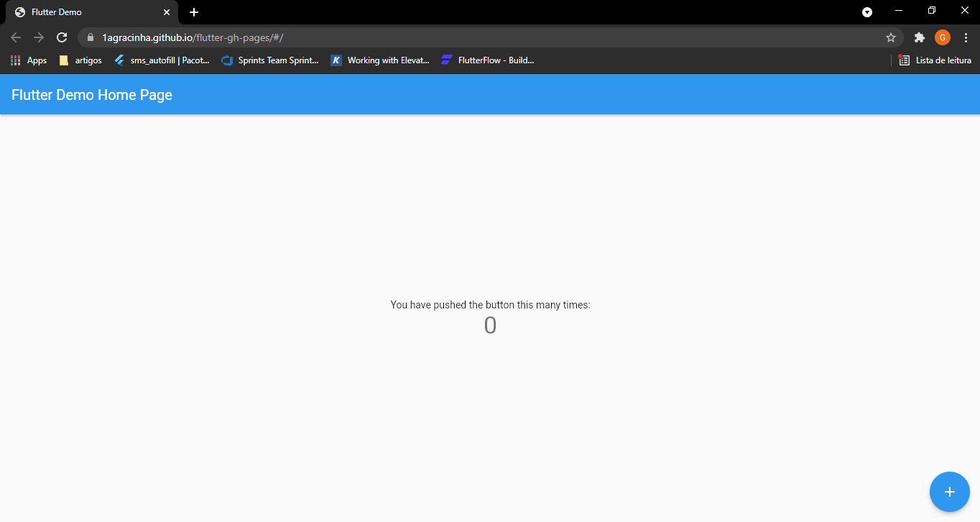Image resolution: width=980 pixels, height=522 pixels.
Task: Open the Extensions puzzle piece icon
Action: pos(920,37)
